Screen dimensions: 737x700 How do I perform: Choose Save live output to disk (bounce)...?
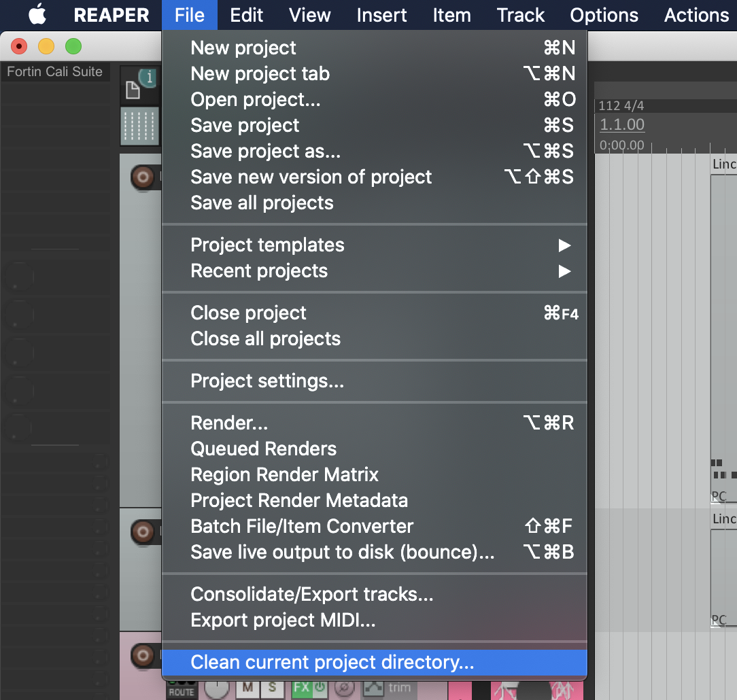coord(375,553)
